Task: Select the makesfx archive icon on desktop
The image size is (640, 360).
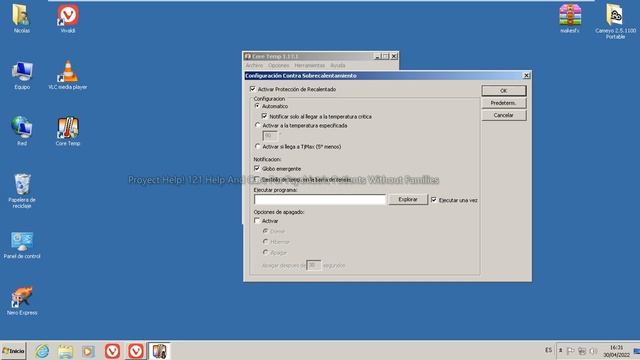Action: (x=570, y=18)
